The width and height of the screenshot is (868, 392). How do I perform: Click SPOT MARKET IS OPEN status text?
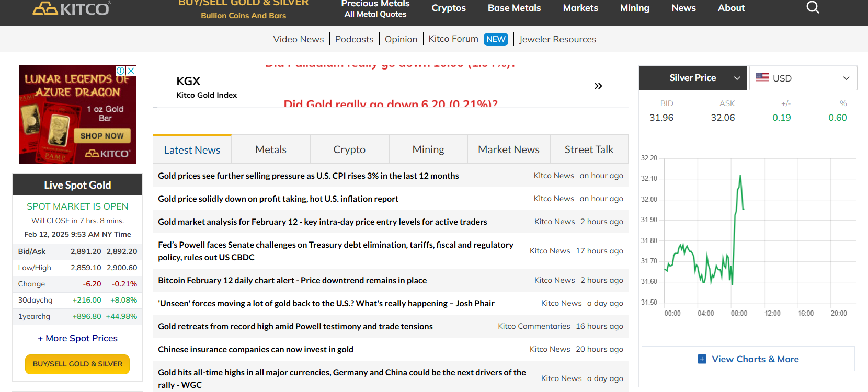(77, 206)
